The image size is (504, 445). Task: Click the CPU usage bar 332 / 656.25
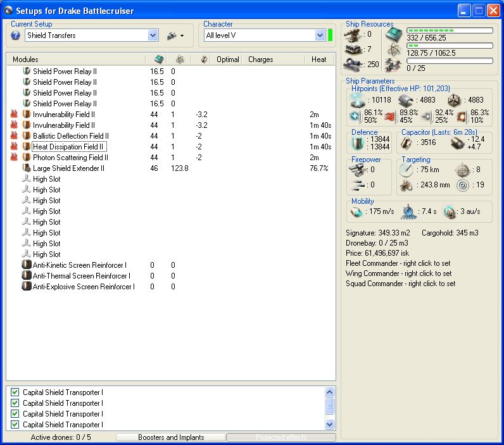pyautogui.click(x=450, y=30)
